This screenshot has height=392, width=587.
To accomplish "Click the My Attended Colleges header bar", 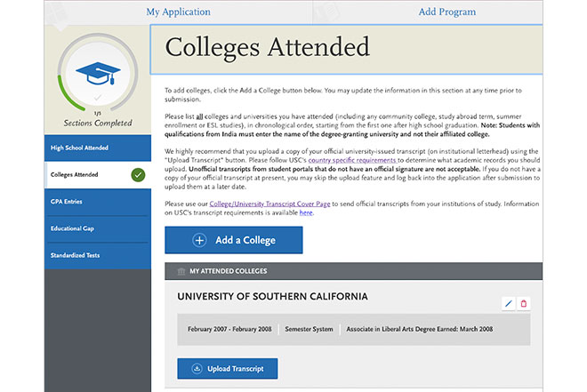I will pos(356,271).
